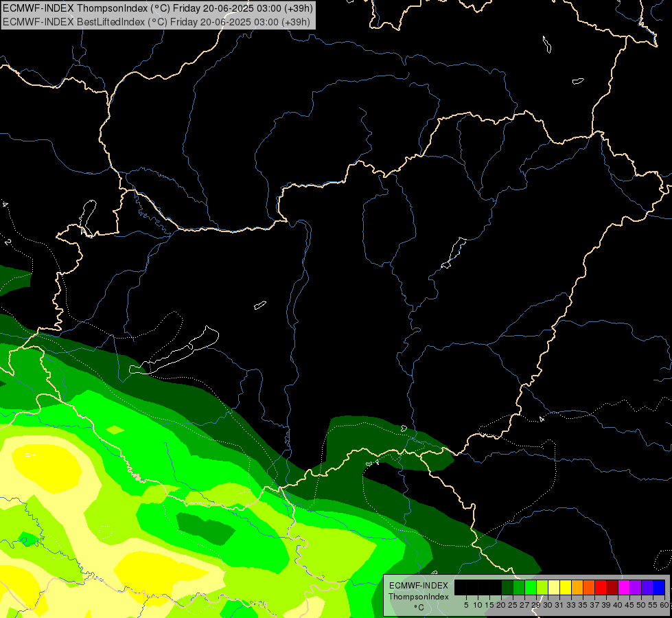
Task: Click the yellow-green 29-30 legend swatch
Action: (542, 587)
